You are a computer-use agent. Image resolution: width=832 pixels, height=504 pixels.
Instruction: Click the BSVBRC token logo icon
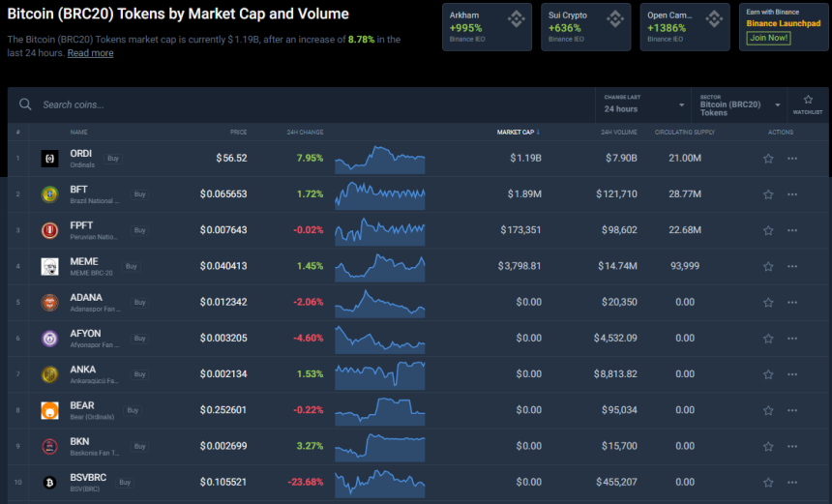click(x=49, y=482)
